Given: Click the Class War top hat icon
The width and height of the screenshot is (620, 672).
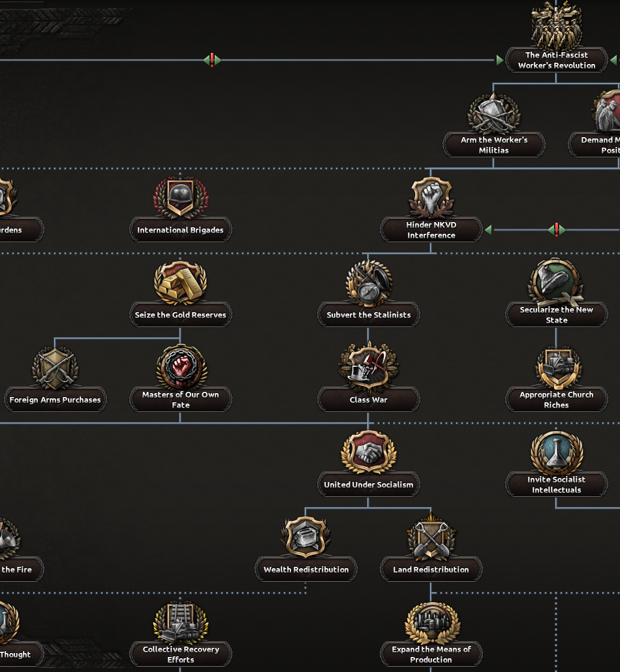Looking at the screenshot, I should (x=369, y=367).
